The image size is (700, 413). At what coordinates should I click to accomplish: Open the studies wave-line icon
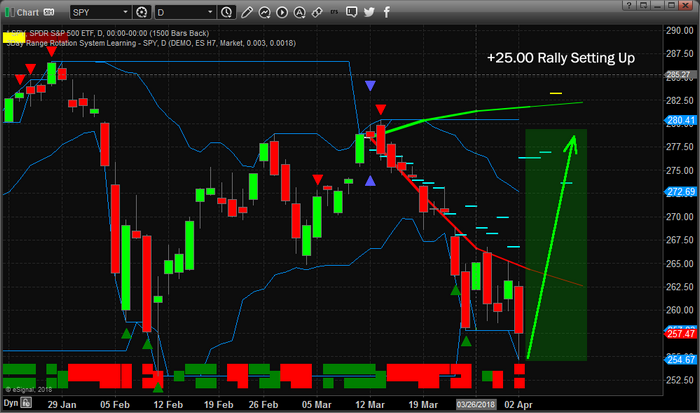264,12
